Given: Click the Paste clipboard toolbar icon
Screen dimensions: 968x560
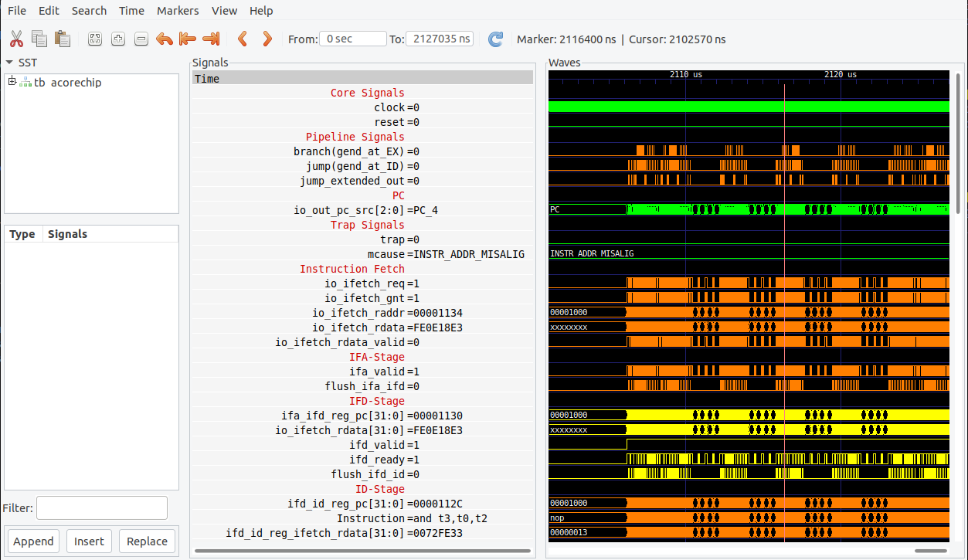Looking at the screenshot, I should pyautogui.click(x=63, y=39).
